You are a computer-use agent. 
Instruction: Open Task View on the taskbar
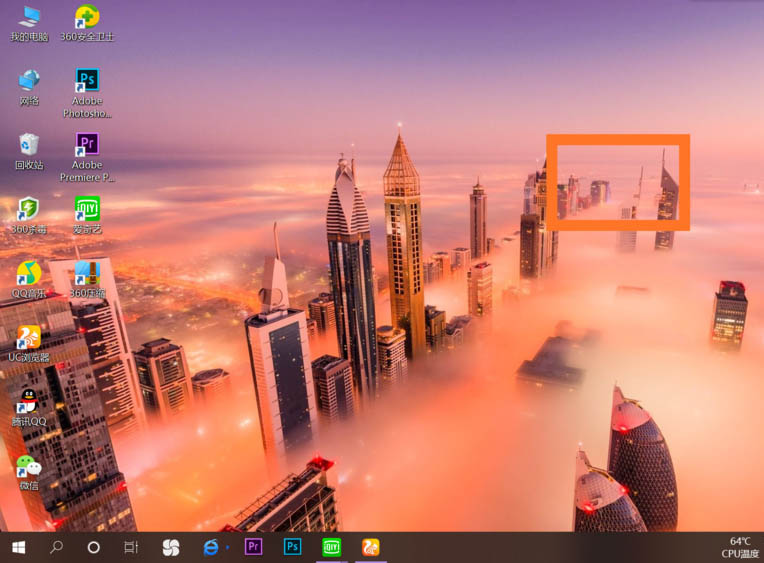tap(131, 547)
